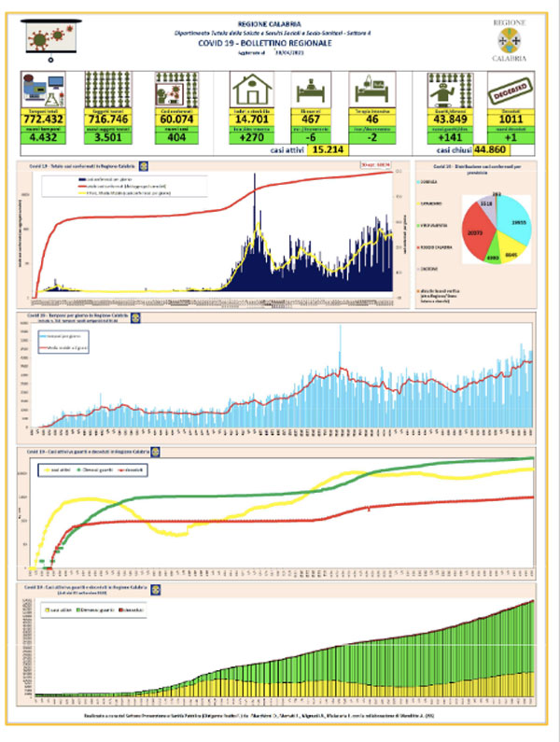Click the casi chiusi label
The height and width of the screenshot is (742, 560).
click(454, 150)
